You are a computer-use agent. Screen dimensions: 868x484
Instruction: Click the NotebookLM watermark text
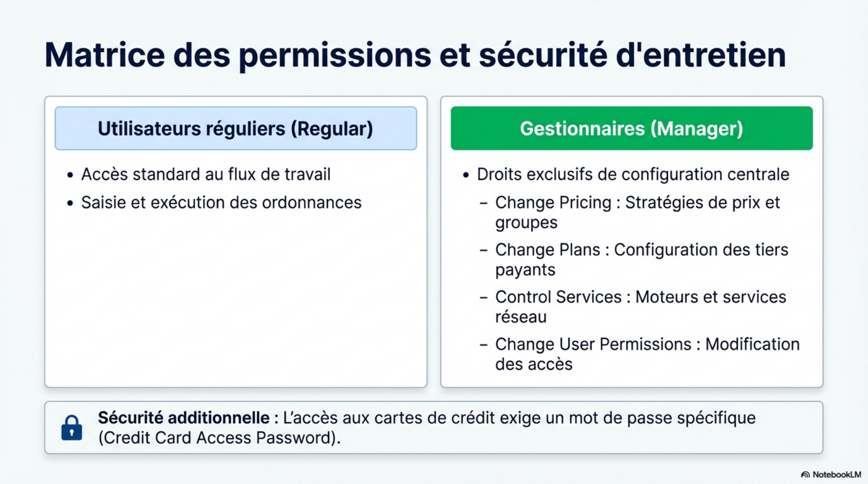pos(836,474)
